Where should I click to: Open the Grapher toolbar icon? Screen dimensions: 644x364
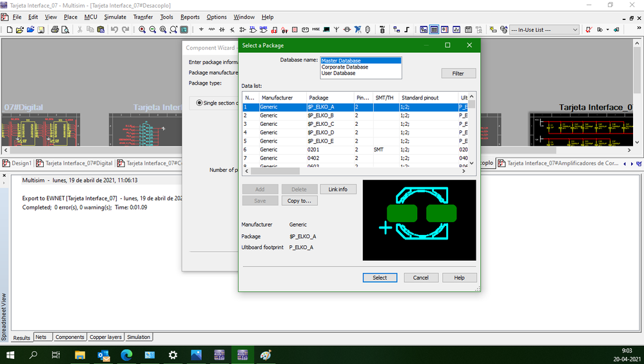point(456,30)
